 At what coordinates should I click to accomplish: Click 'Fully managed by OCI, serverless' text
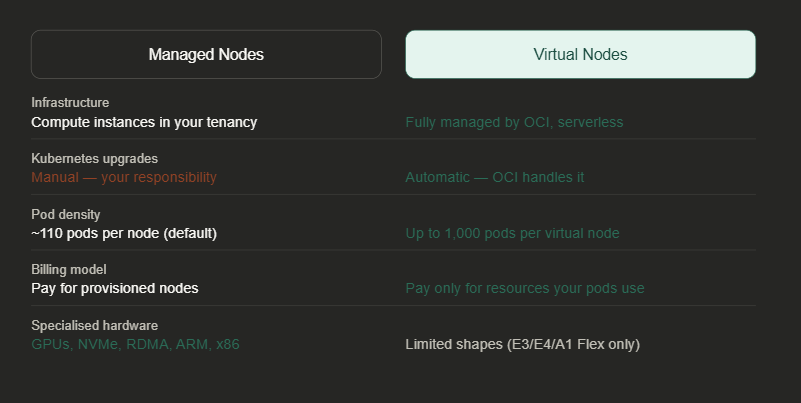[514, 122]
